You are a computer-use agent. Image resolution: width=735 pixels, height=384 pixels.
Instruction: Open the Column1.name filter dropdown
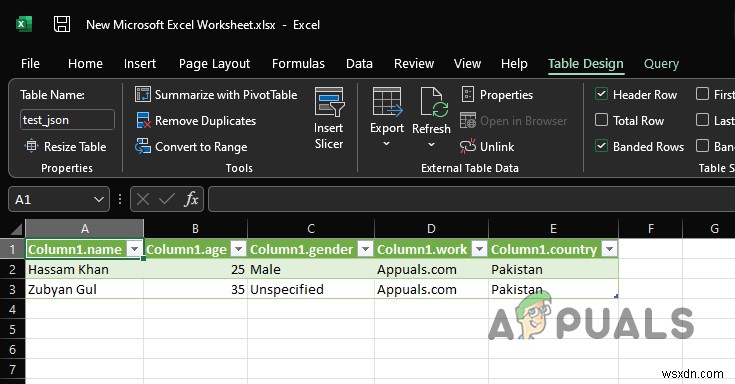135,249
